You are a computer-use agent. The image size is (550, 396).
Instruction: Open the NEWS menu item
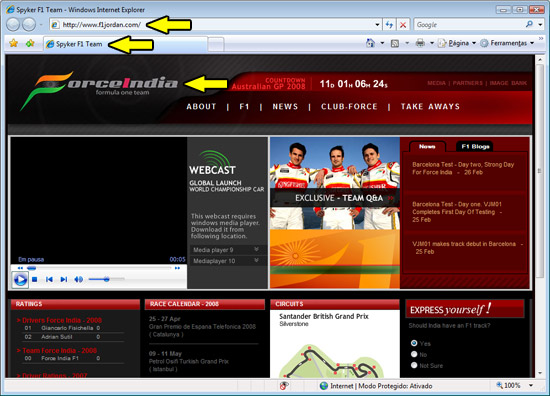point(285,107)
